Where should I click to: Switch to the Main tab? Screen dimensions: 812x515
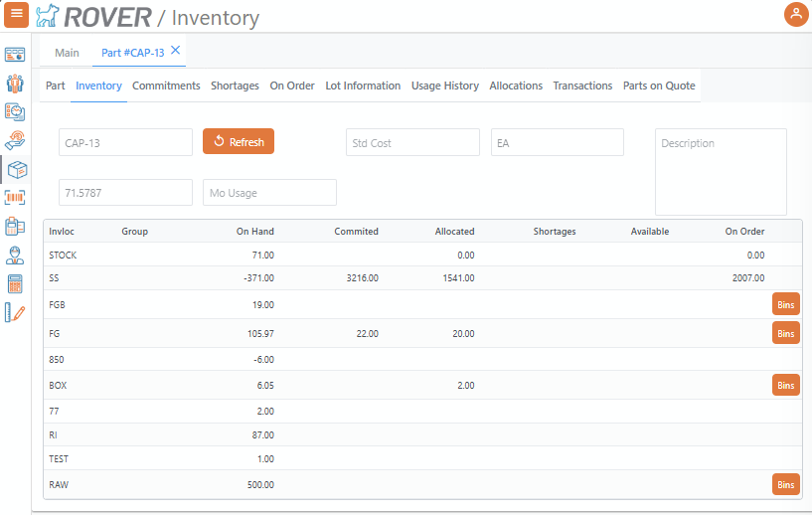67,53
